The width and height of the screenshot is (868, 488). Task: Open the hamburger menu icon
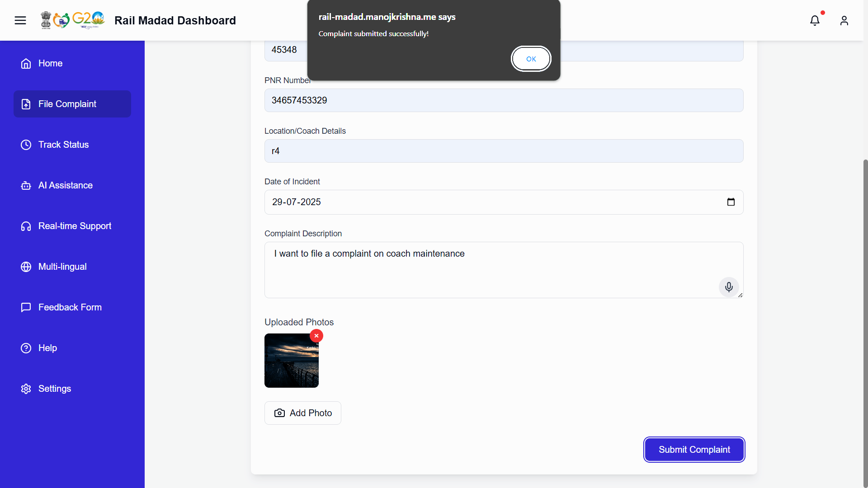[20, 20]
